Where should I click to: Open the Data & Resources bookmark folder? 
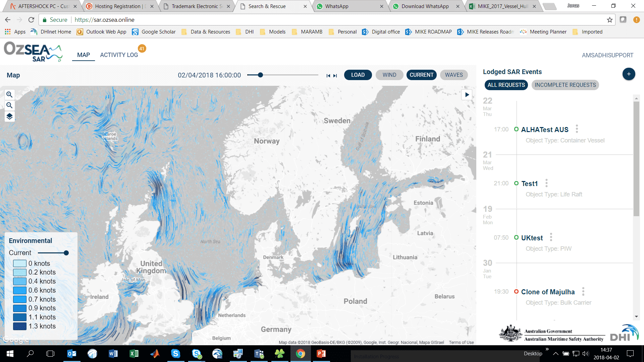click(x=206, y=32)
